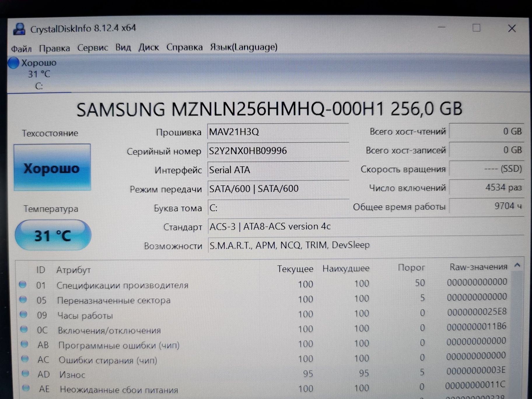Open the Язык(Language) menu

(244, 47)
